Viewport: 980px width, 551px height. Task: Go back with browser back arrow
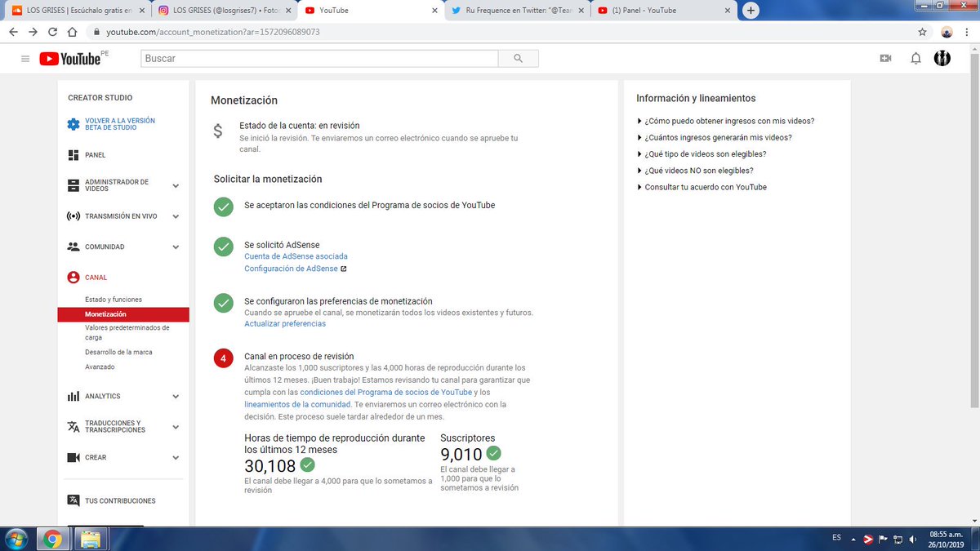click(x=13, y=32)
